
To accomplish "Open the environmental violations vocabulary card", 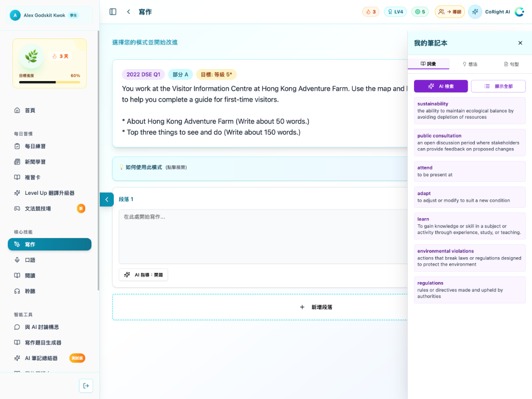I will coord(470,258).
